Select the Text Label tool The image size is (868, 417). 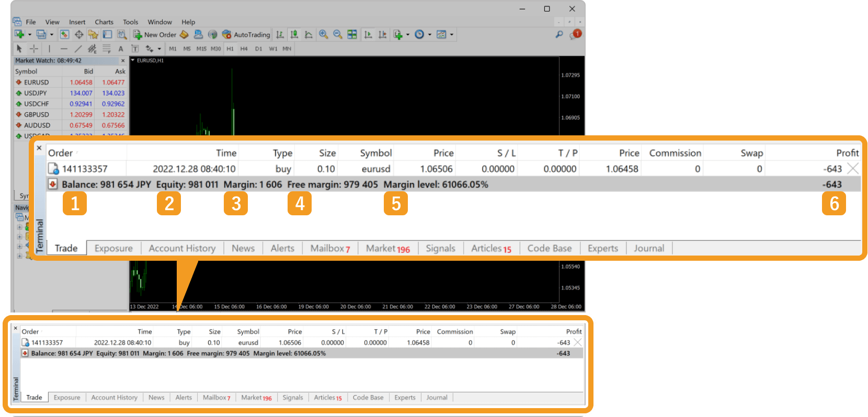135,49
